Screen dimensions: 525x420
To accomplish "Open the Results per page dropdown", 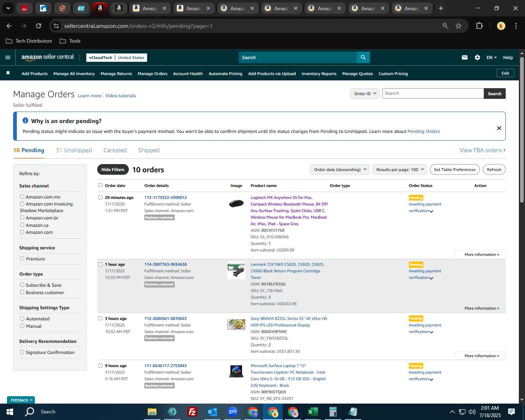I will 399,169.
